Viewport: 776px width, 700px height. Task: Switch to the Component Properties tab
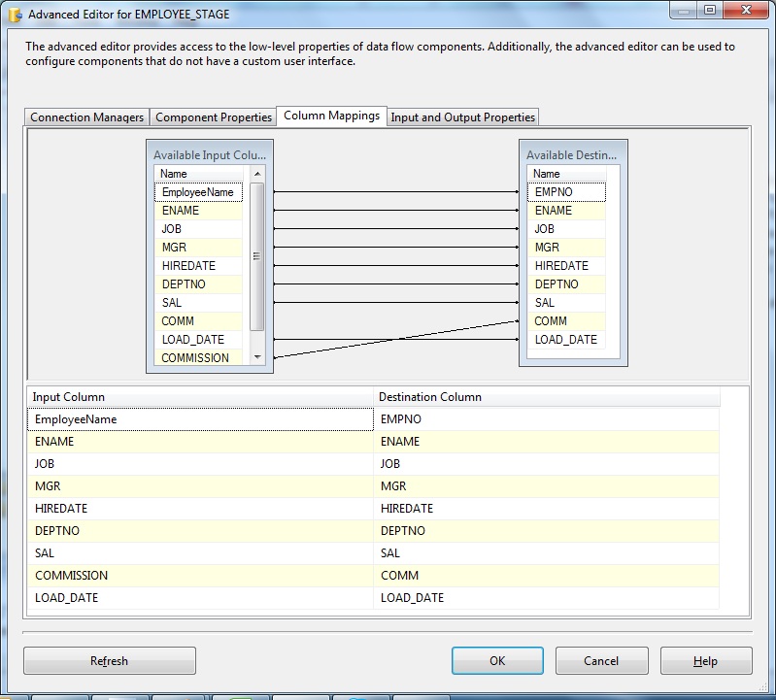pos(214,117)
